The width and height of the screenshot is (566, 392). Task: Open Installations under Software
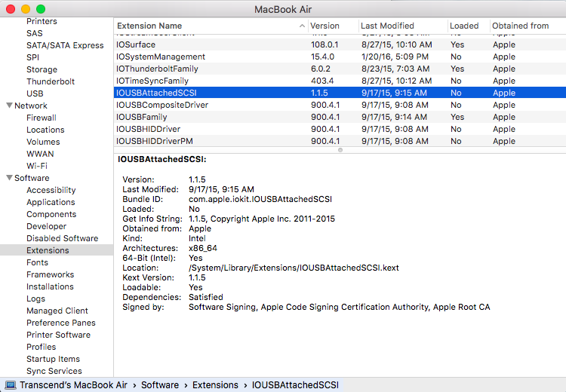[x=50, y=286]
